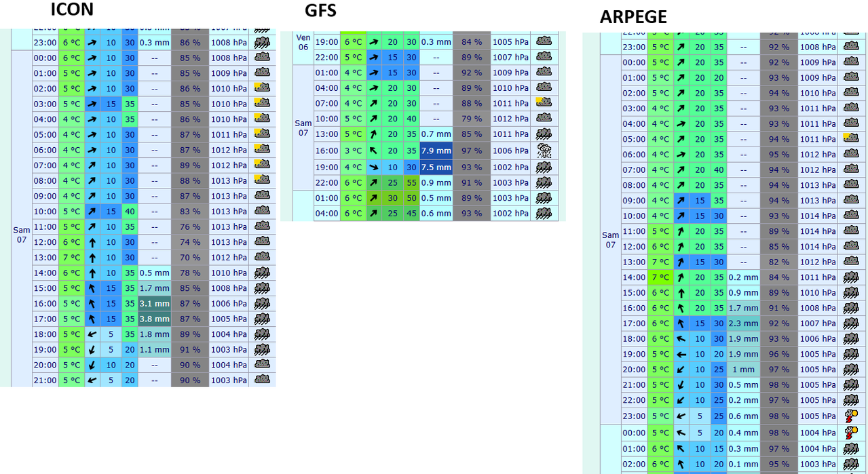Click the 1006 hPa pressure in ICON 16:00 row
Screen dimensions: 868x474
(x=229, y=303)
